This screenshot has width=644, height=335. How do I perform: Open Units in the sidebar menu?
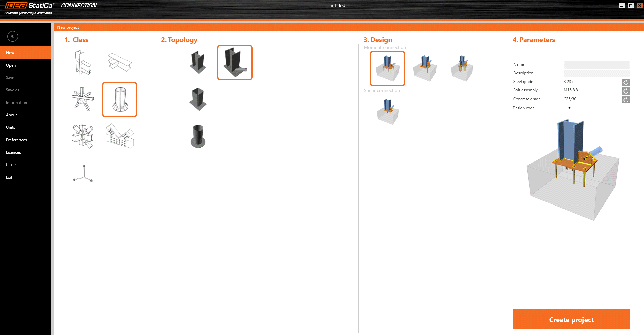click(x=26, y=127)
